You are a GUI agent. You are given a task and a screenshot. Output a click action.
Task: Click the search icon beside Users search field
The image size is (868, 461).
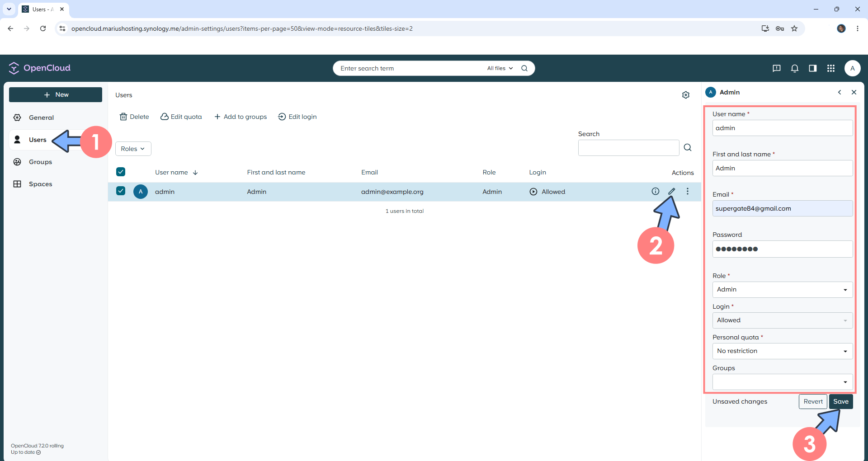click(x=688, y=147)
